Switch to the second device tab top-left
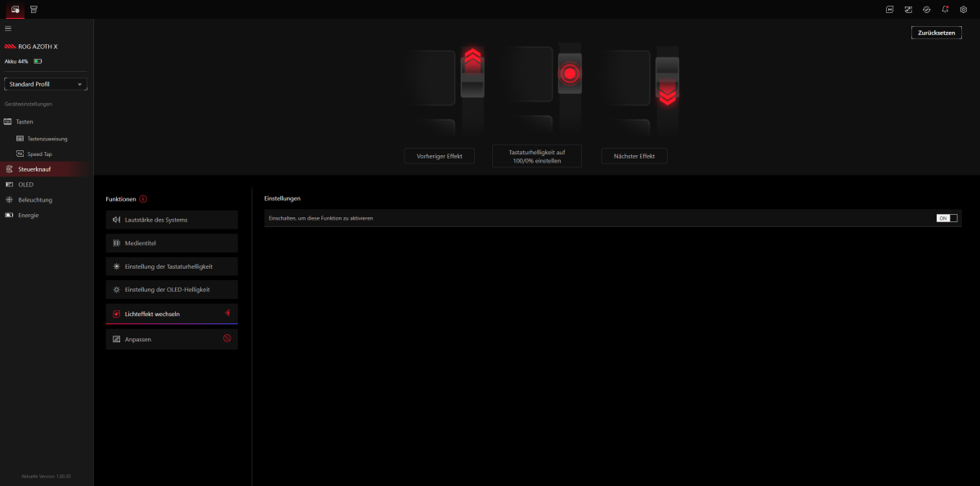The height and width of the screenshot is (486, 980). click(x=34, y=9)
